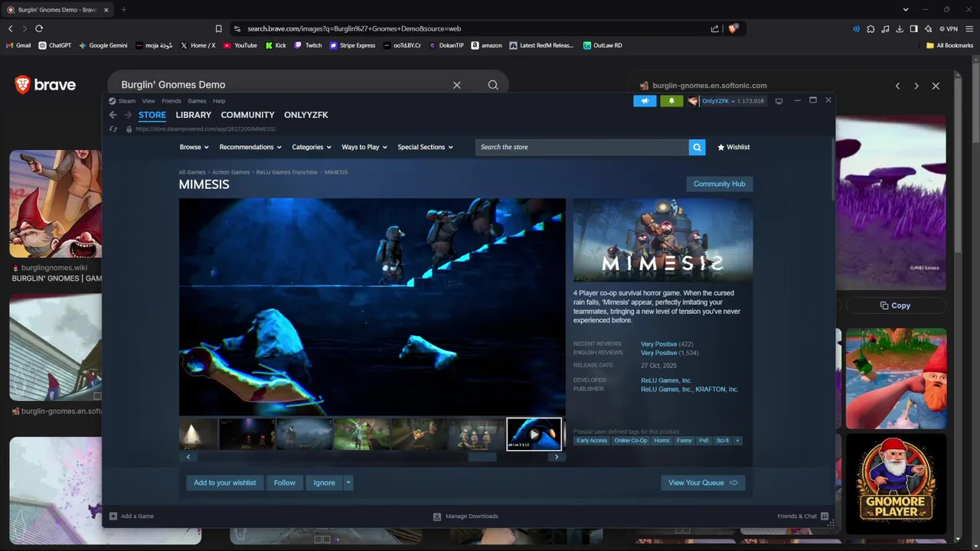Open the Brave Leo AI sparkle icon
Image resolution: width=980 pixels, height=551 pixels.
tap(928, 28)
